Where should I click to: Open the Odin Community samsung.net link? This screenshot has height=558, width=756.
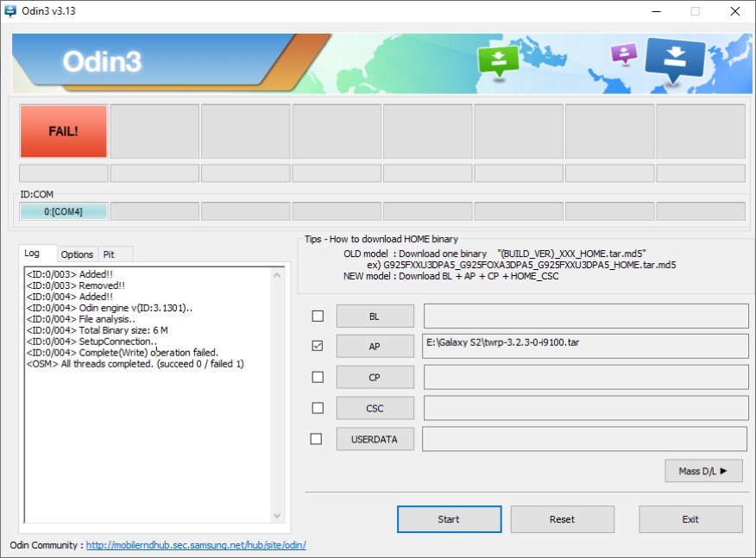coord(196,545)
